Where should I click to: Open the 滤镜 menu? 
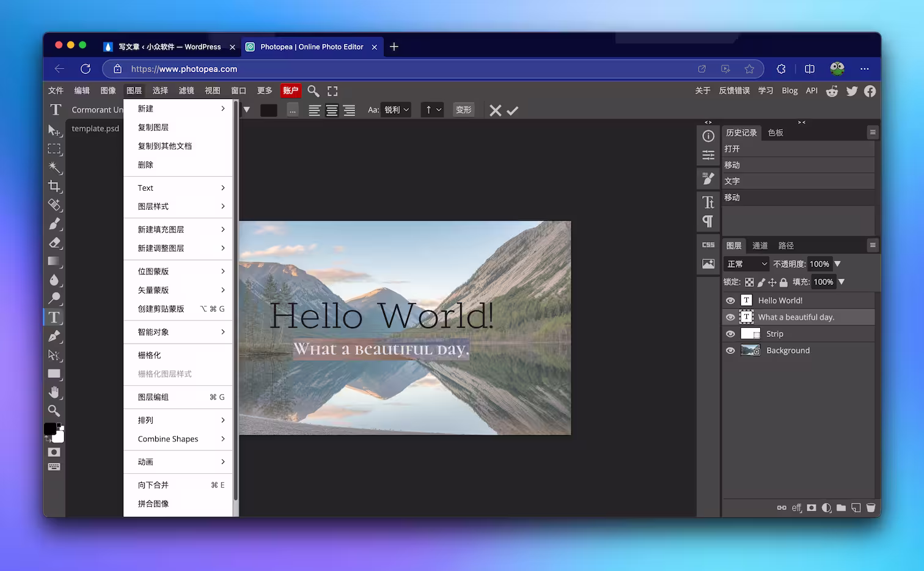tap(186, 90)
